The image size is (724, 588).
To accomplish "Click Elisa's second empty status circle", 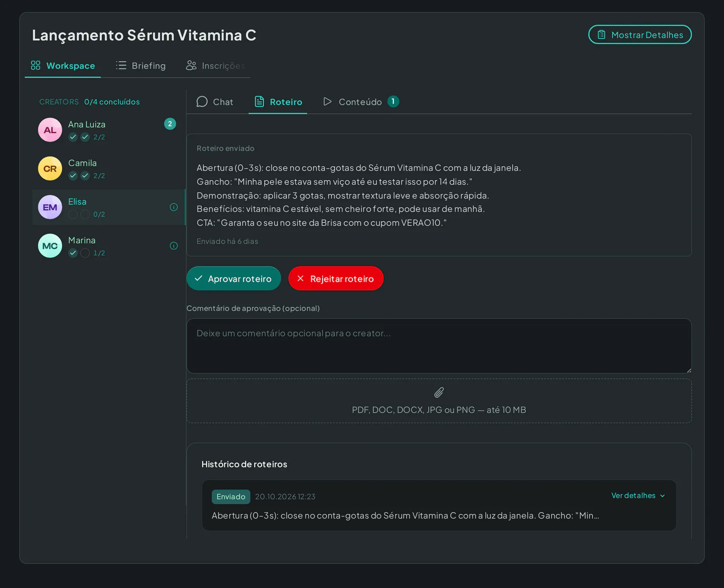I will [x=85, y=215].
